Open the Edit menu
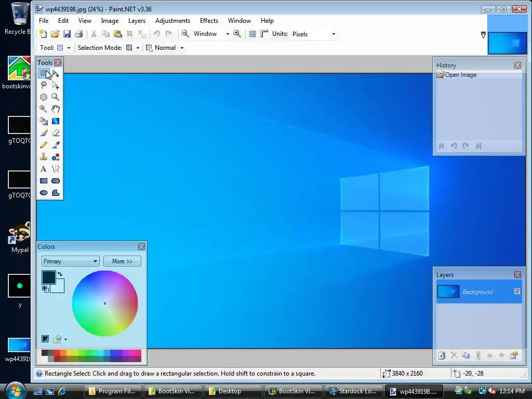Screen dimensions: 532x399 coord(63,21)
